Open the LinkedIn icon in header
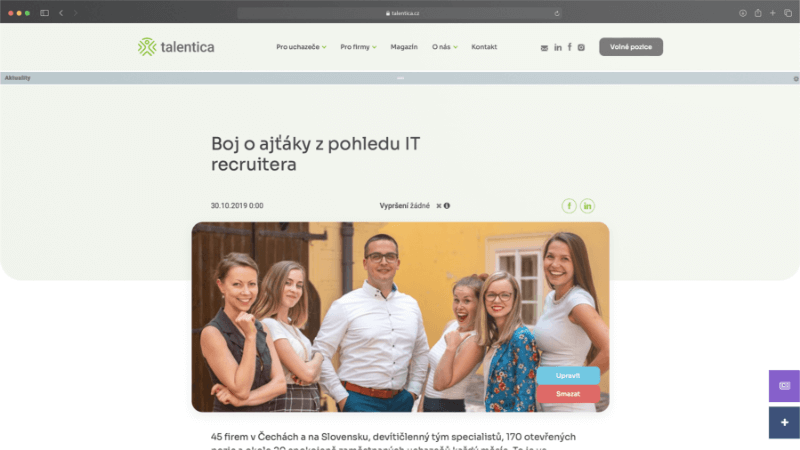Viewport: 800px width, 450px height. click(558, 47)
